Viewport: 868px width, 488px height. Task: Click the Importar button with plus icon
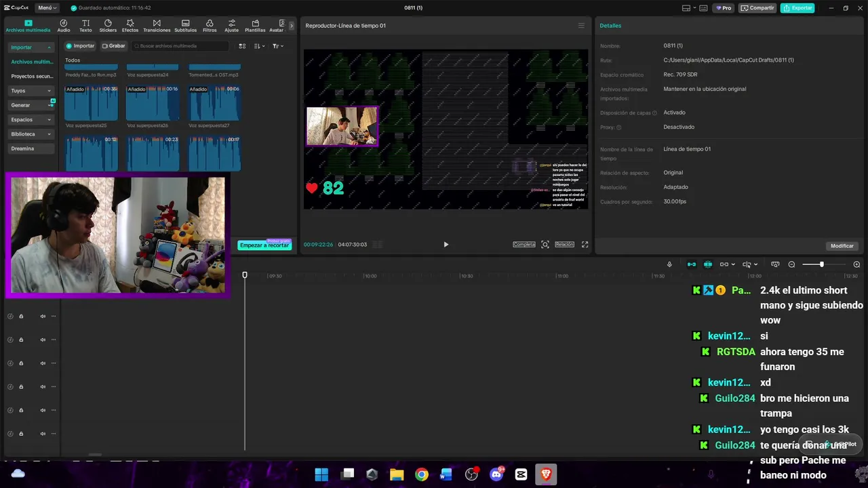80,46
